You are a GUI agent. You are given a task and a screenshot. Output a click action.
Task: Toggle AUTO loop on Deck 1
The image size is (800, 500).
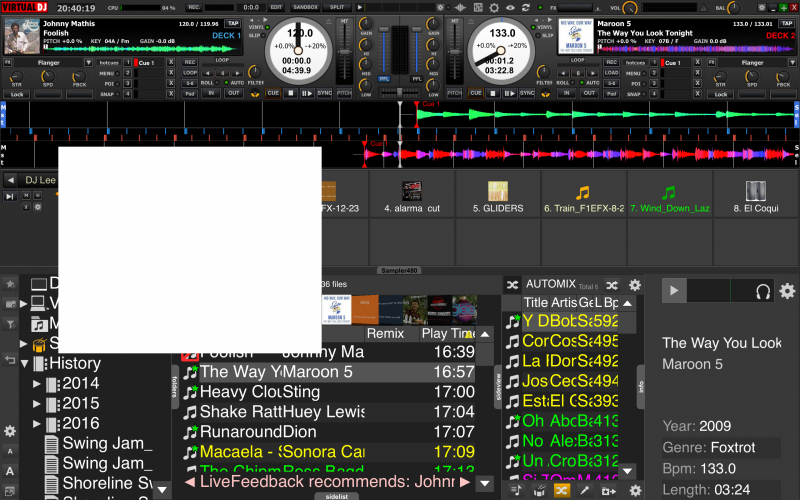click(234, 83)
